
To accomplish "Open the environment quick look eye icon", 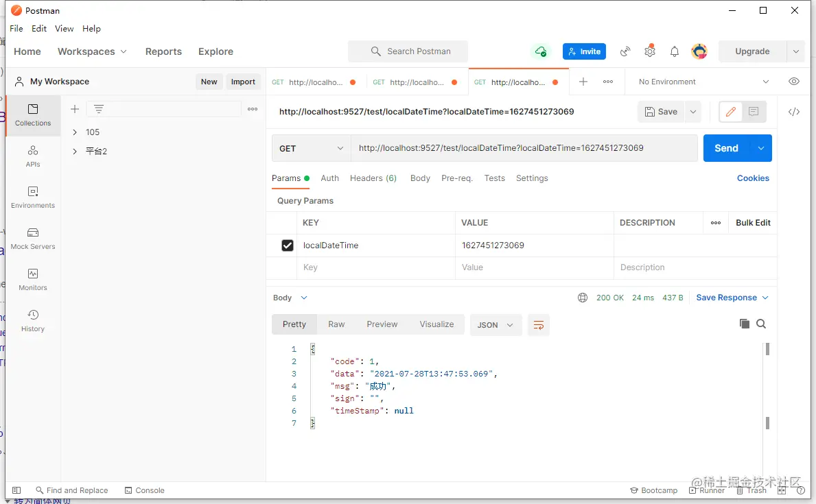I will (793, 81).
